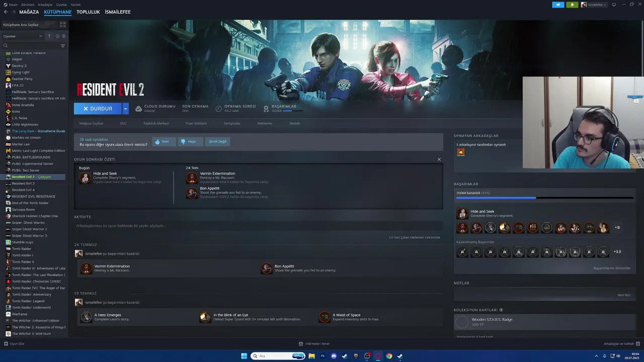Screen dimensions: 644x362
Task: Click the achievements progress bar
Action: click(545, 198)
